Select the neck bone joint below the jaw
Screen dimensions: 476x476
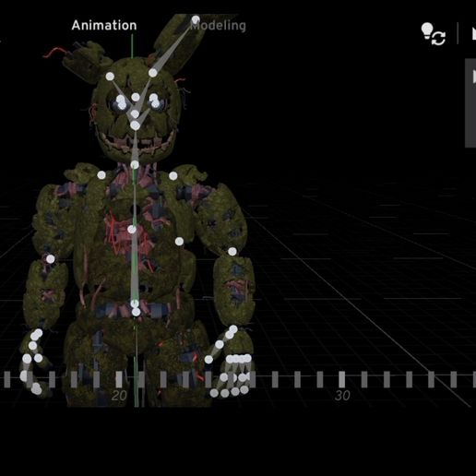(135, 165)
